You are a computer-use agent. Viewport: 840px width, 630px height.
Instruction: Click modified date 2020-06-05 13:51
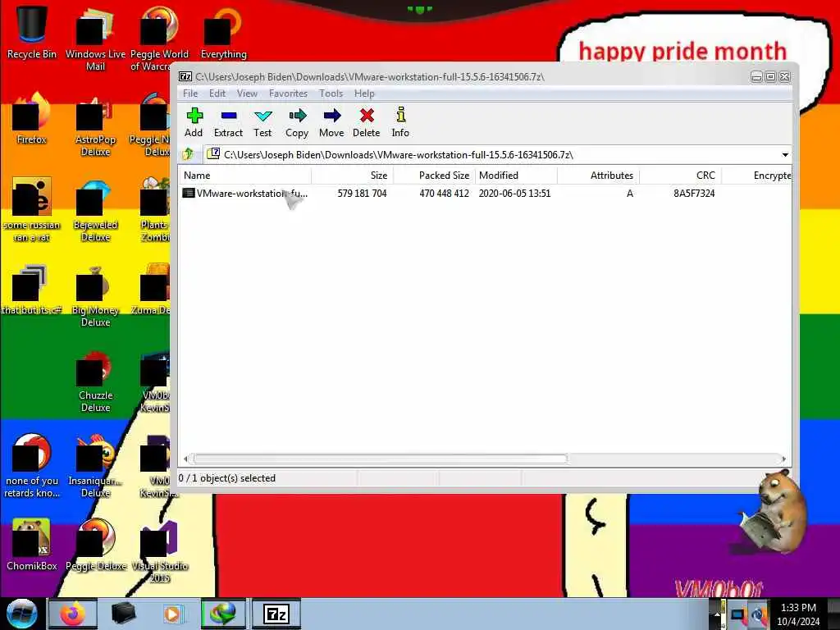pos(515,194)
